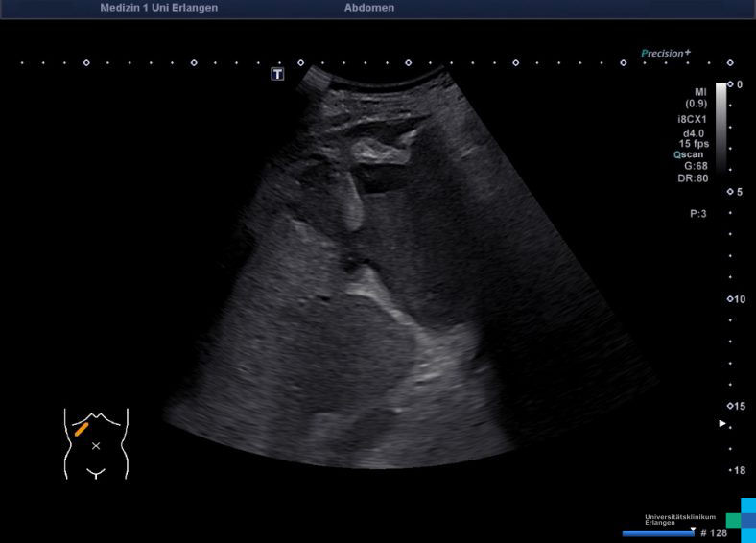
Task: Click the blue cine progress bar
Action: tap(658, 533)
